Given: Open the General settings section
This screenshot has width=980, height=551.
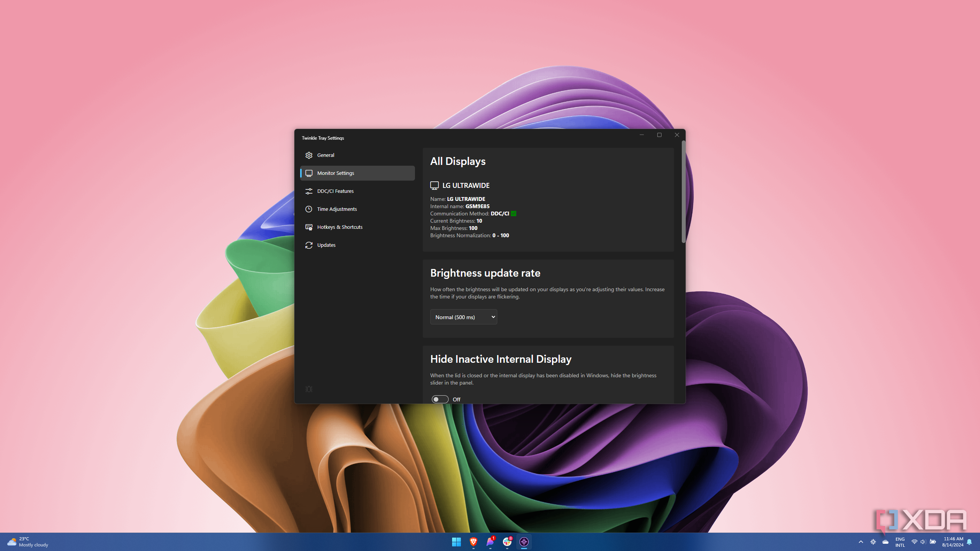Looking at the screenshot, I should [325, 155].
